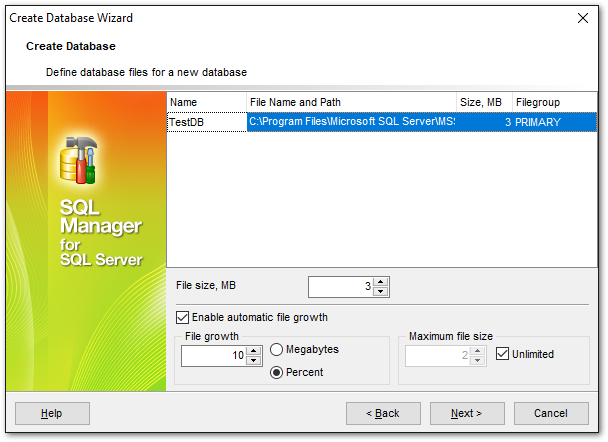Decrease Maximum file size with down arrow
The height and width of the screenshot is (442, 608).
[x=478, y=361]
